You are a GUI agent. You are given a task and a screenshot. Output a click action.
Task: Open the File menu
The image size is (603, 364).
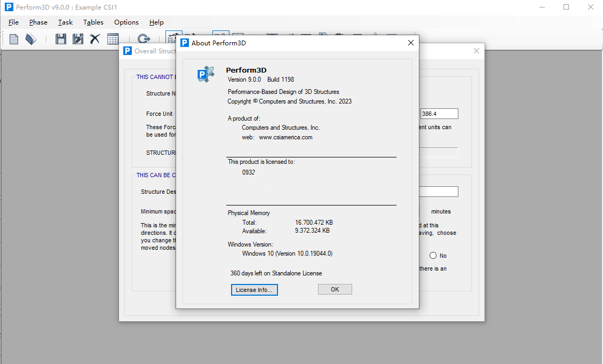pyautogui.click(x=13, y=22)
